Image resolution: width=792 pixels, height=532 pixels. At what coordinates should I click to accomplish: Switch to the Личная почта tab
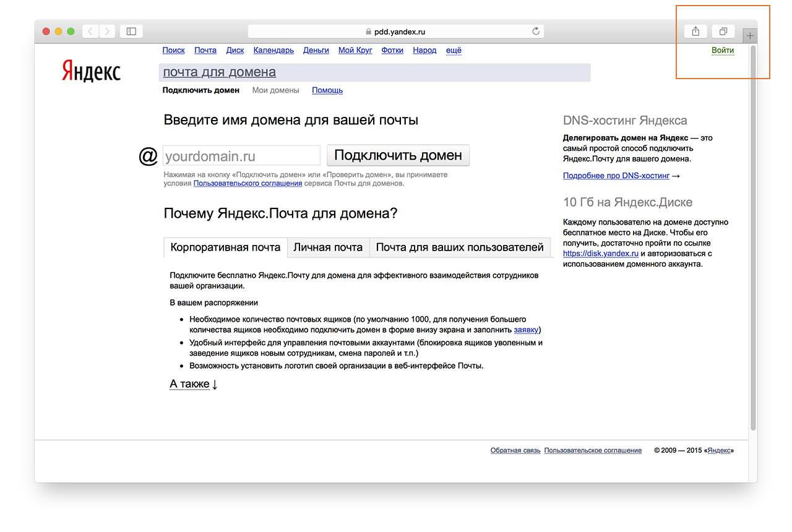coord(328,247)
